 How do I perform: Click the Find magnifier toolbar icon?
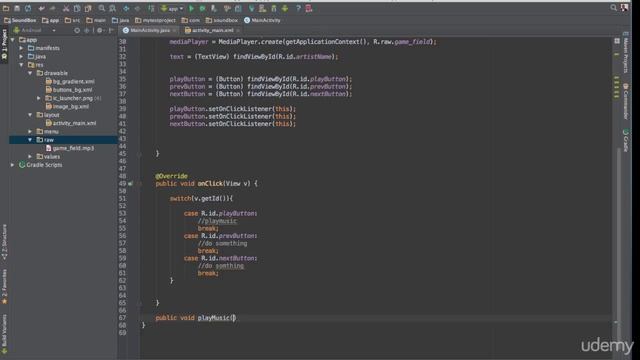click(x=102, y=8)
